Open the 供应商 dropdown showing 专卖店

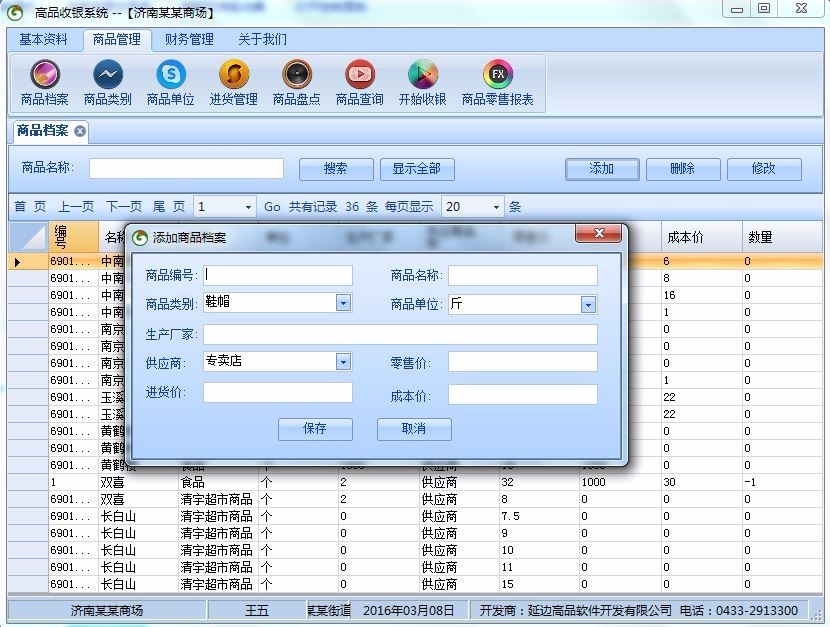point(341,361)
